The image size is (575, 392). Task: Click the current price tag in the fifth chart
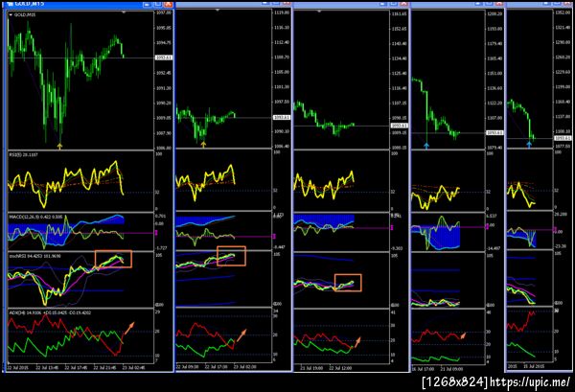click(563, 138)
